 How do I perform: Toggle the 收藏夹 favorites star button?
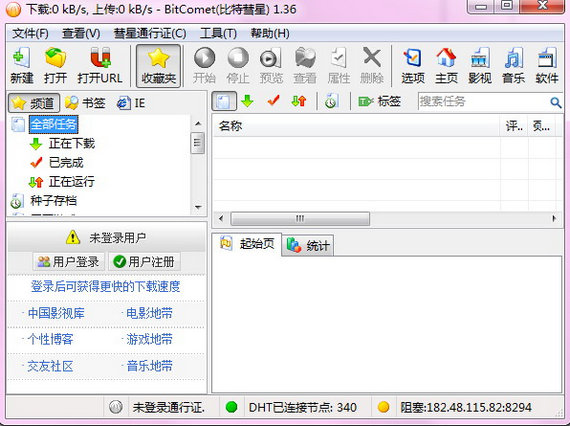[x=158, y=66]
